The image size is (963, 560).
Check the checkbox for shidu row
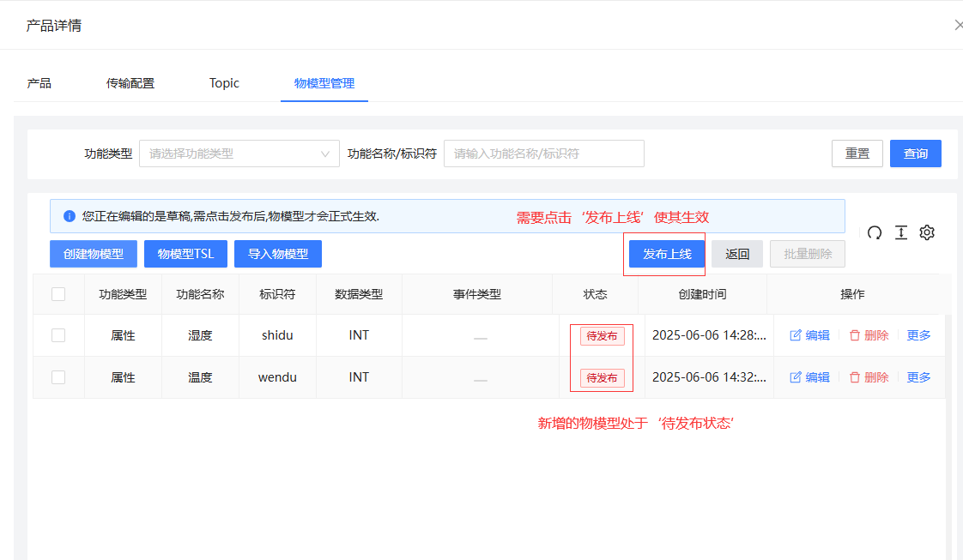[58, 335]
